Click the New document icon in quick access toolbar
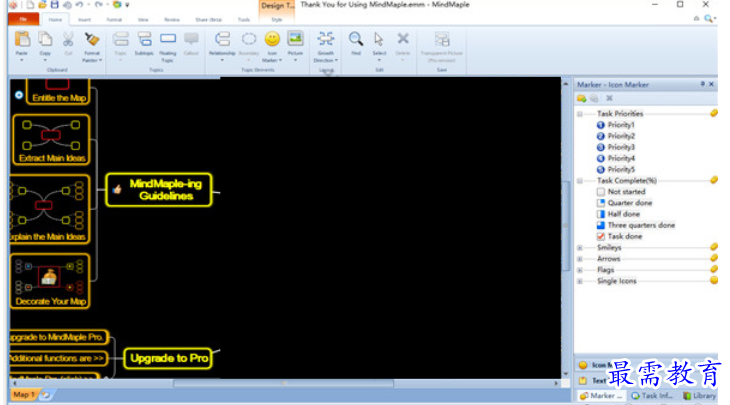This screenshot has width=730, height=405. pos(30,5)
